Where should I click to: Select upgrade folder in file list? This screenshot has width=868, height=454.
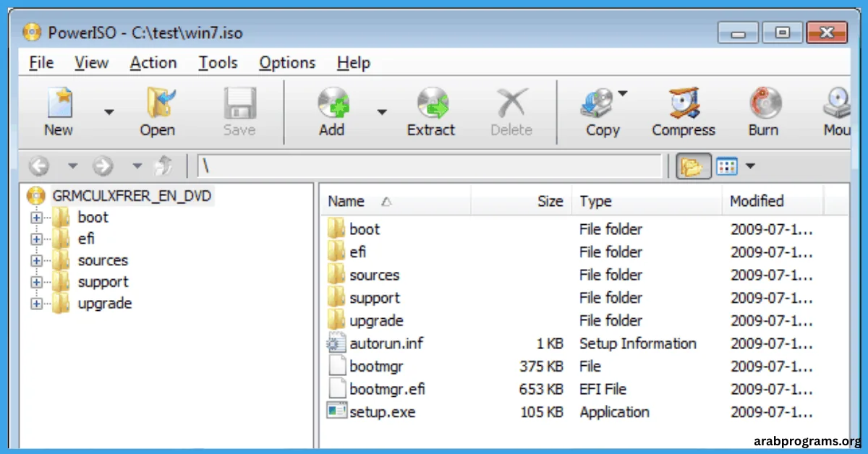pyautogui.click(x=376, y=320)
